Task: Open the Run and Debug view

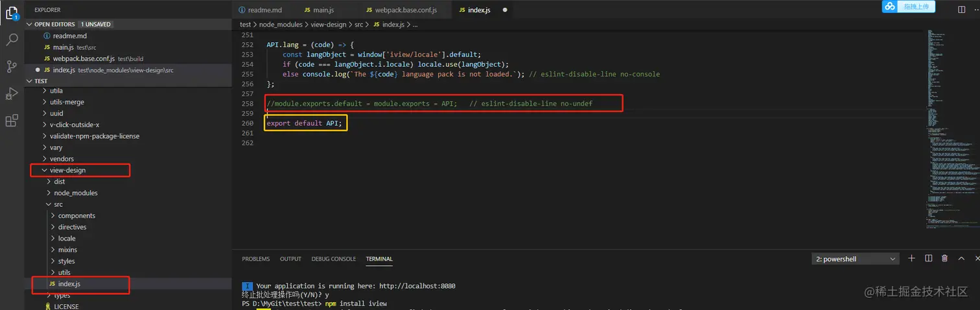Action: [x=12, y=93]
